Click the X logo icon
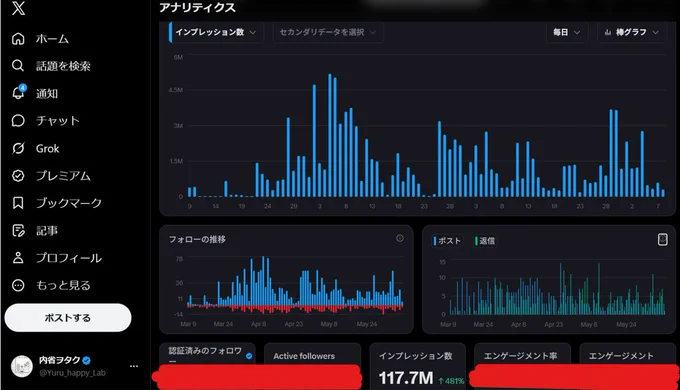The width and height of the screenshot is (680, 390). (18, 8)
